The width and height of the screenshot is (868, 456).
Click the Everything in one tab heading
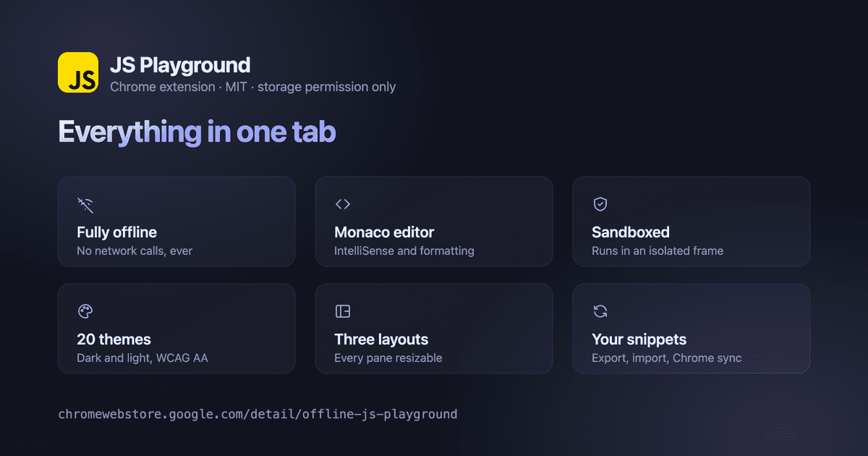[197, 132]
